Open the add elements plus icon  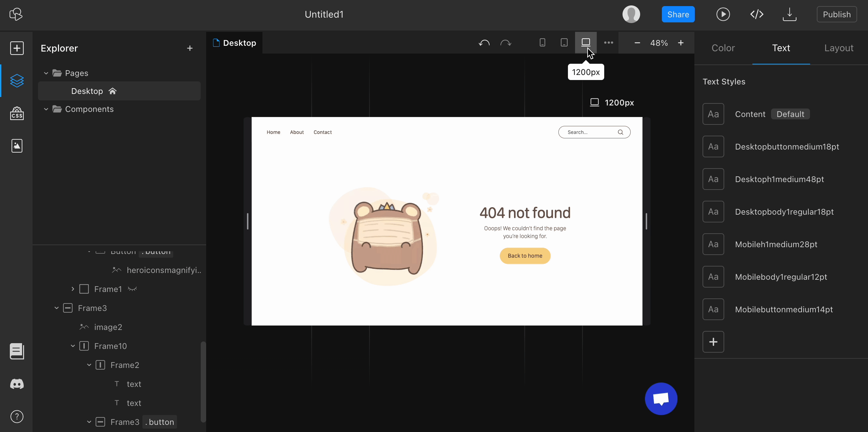pyautogui.click(x=17, y=48)
